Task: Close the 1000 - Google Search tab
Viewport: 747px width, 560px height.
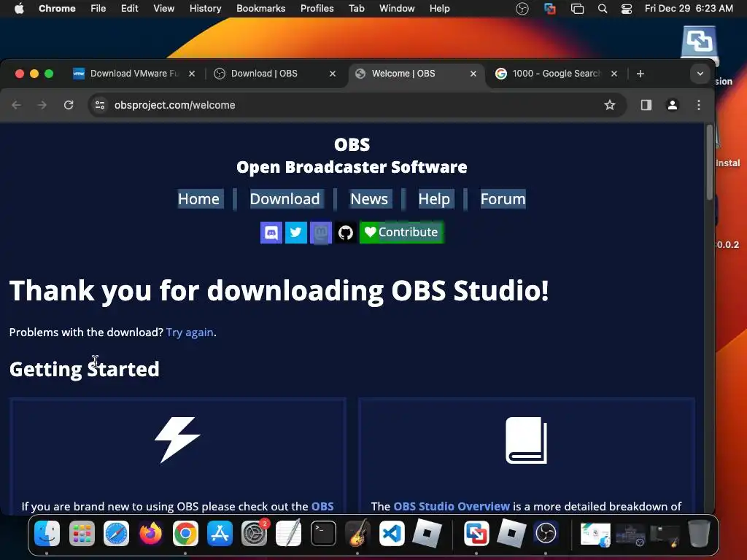Action: pyautogui.click(x=614, y=74)
